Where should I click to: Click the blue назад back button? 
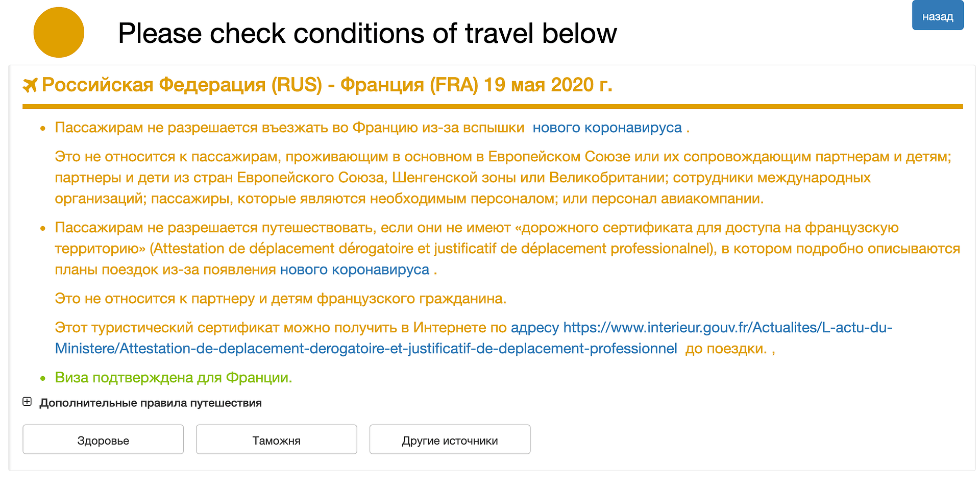pyautogui.click(x=938, y=16)
